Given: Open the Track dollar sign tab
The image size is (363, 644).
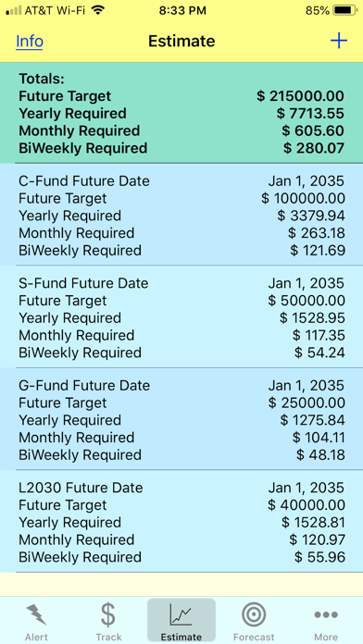Looking at the screenshot, I should (108, 621).
